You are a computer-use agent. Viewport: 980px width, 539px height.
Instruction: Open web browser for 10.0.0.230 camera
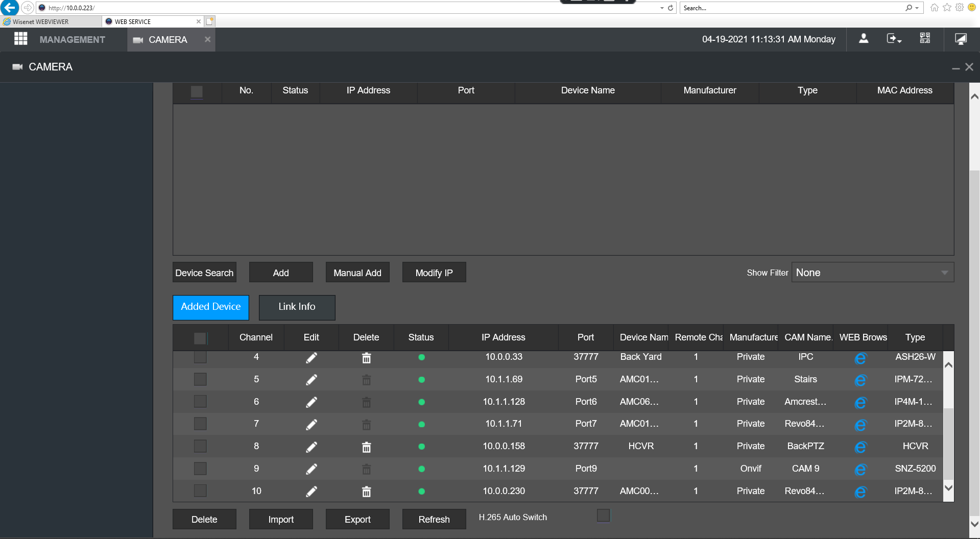click(x=861, y=492)
